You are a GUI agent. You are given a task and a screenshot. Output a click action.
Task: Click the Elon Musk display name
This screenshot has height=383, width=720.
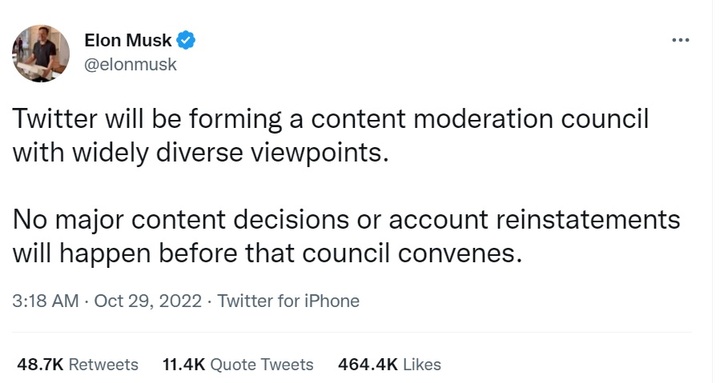tap(128, 40)
